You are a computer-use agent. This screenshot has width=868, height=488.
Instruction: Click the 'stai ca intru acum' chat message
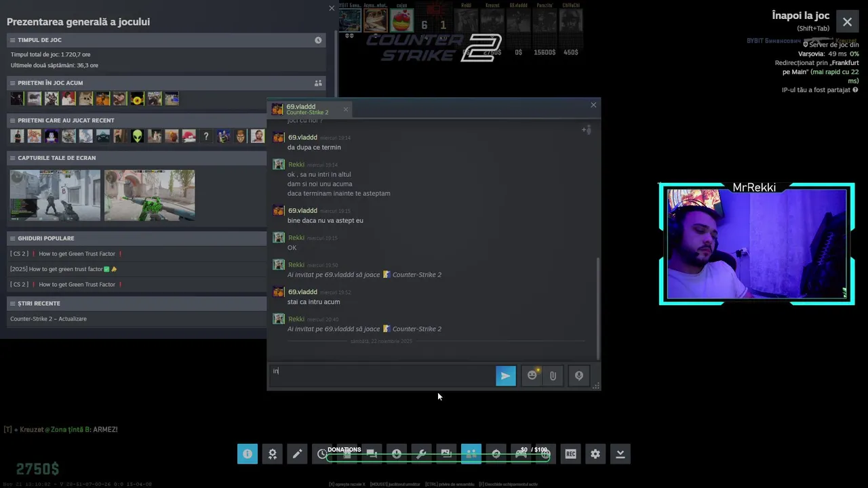(313, 302)
